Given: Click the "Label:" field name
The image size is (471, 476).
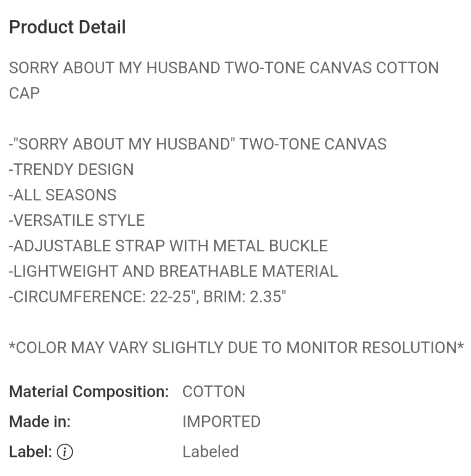Looking at the screenshot, I should click(31, 452).
